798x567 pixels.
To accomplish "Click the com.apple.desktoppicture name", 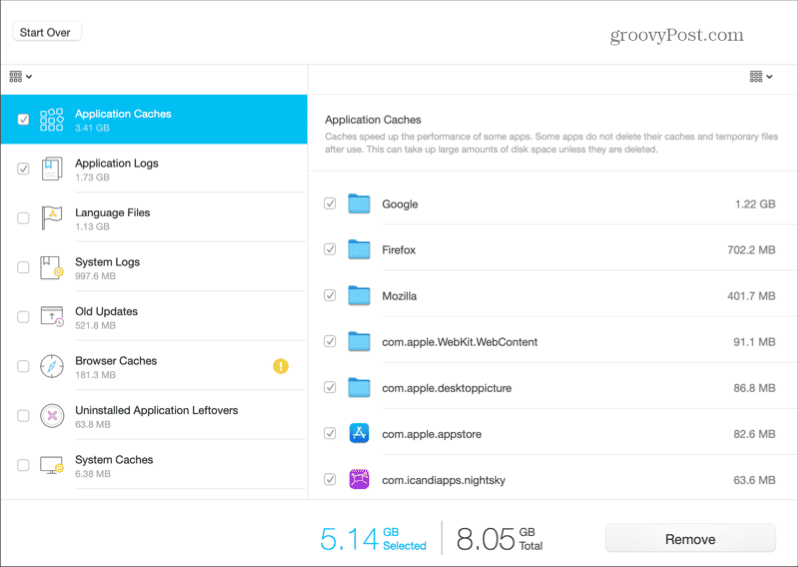I will (x=446, y=388).
